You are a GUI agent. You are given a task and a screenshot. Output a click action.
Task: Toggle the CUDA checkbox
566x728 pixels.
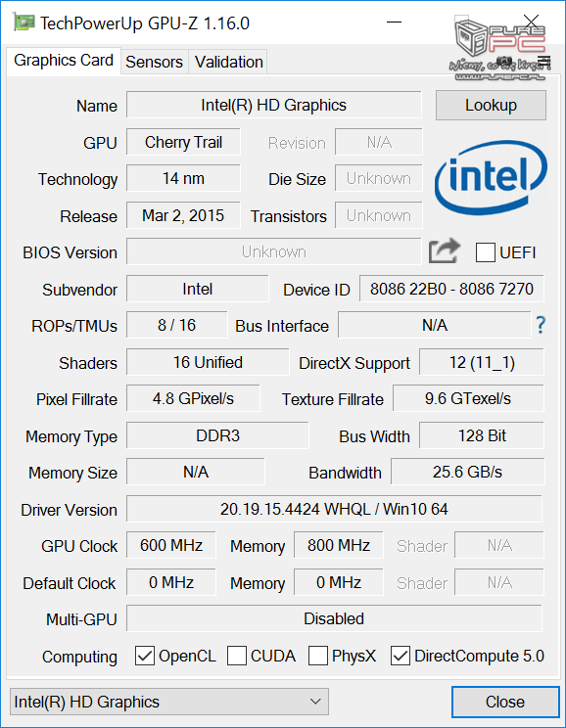pyautogui.click(x=237, y=656)
